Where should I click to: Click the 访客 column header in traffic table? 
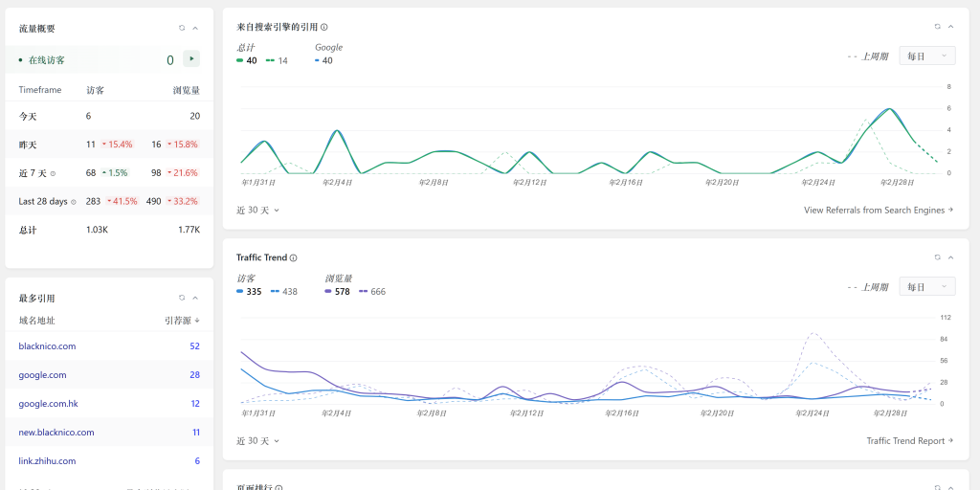(95, 90)
